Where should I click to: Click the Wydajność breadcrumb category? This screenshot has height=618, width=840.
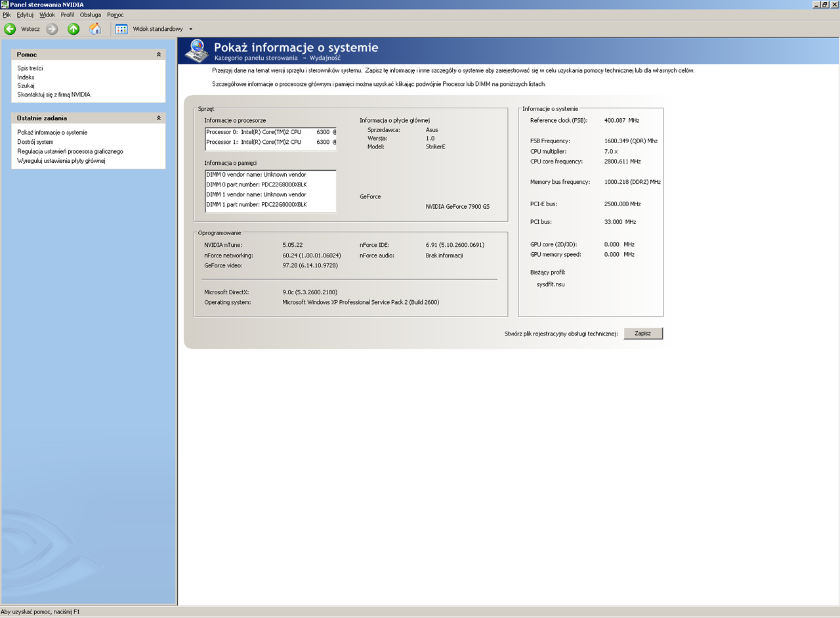[325, 58]
